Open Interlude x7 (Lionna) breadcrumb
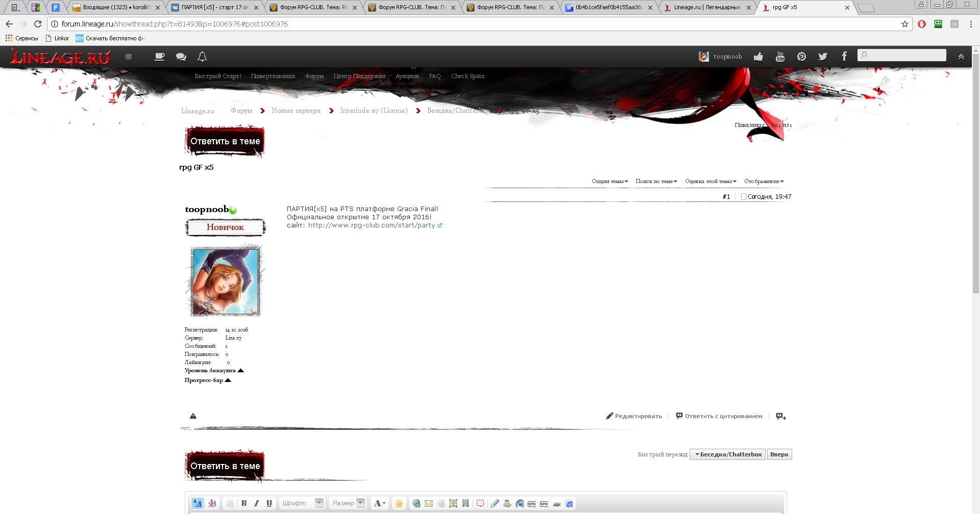The width and height of the screenshot is (980, 514). 374,111
